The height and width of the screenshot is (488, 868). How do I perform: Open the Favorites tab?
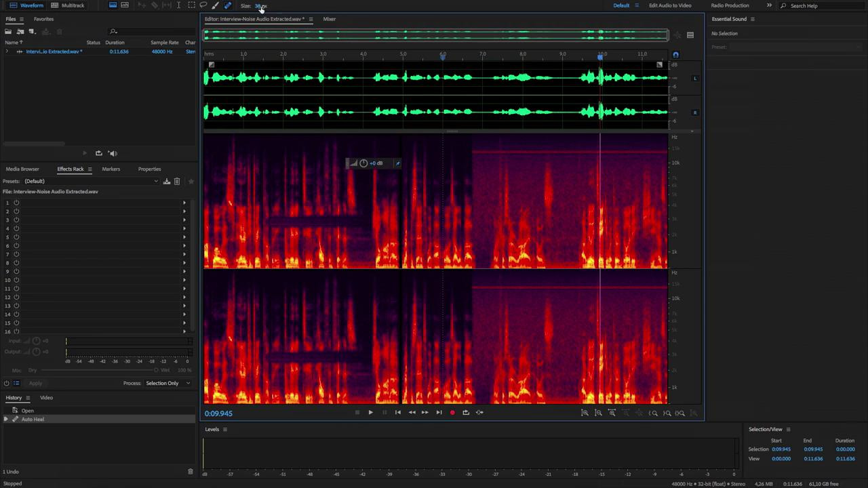coord(43,19)
